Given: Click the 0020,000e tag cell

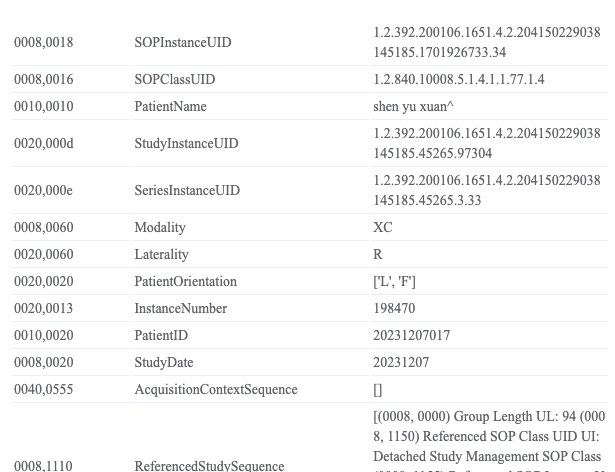Looking at the screenshot, I should pos(44,191).
